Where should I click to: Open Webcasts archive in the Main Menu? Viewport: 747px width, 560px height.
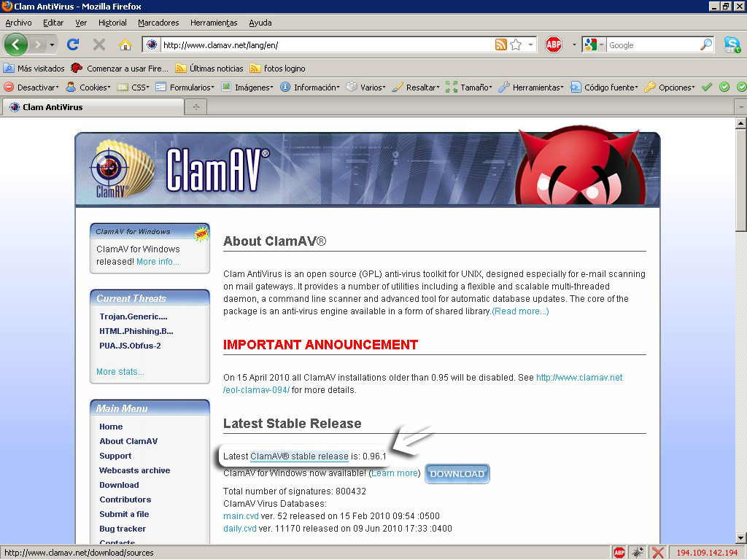pos(135,470)
